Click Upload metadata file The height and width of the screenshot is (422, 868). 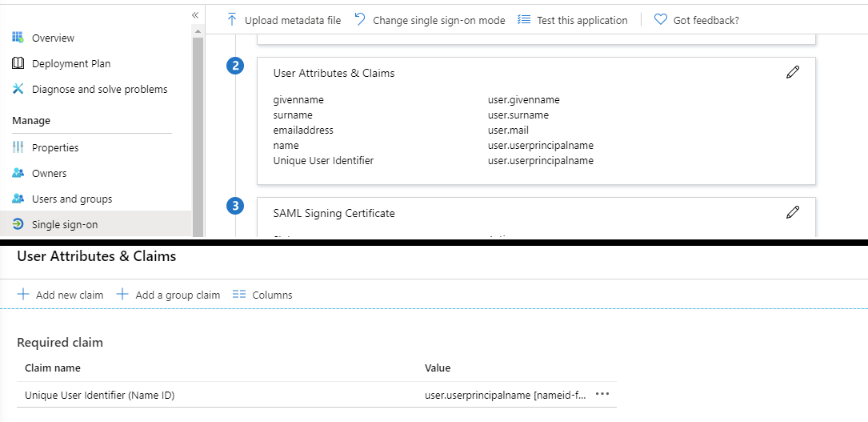[x=284, y=20]
